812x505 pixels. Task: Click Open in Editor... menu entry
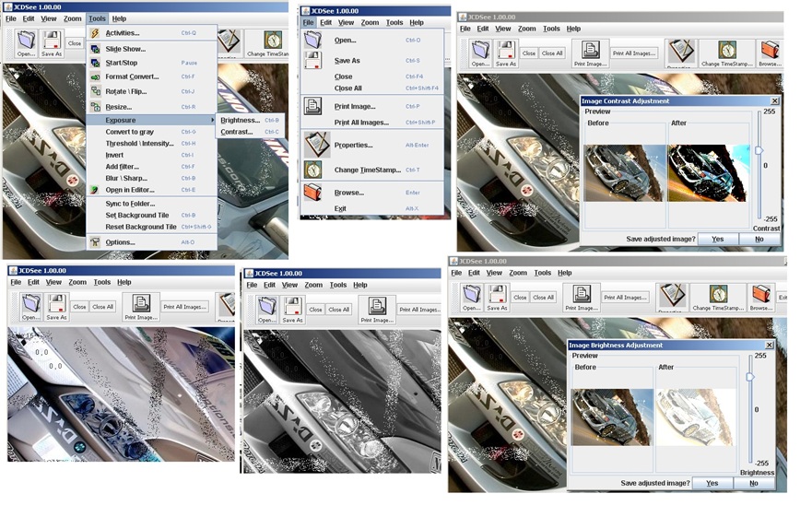151,190
